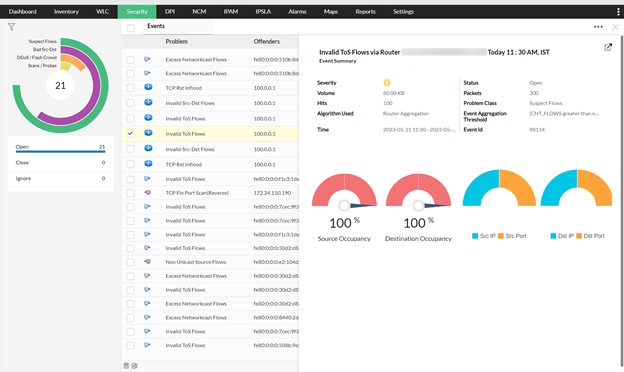
Task: Click the three-dot more options icon
Action: [598, 27]
